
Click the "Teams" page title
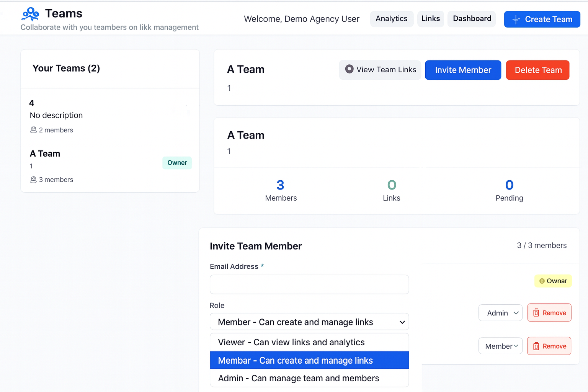tap(64, 13)
